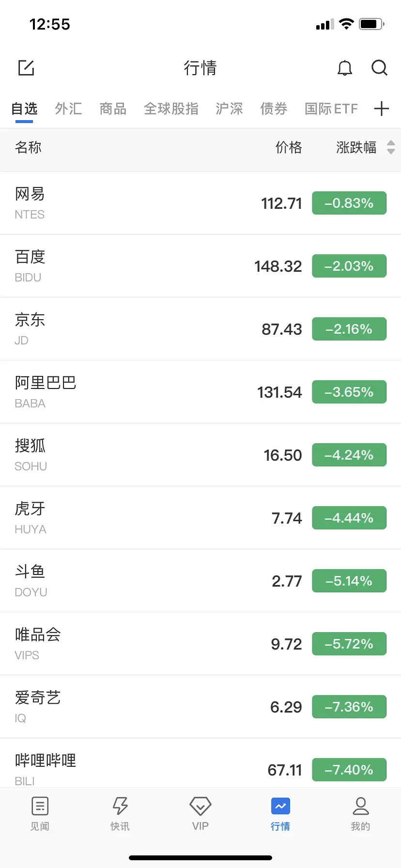Tap the 网易 -0.83% change badge
The height and width of the screenshot is (868, 401).
(349, 203)
